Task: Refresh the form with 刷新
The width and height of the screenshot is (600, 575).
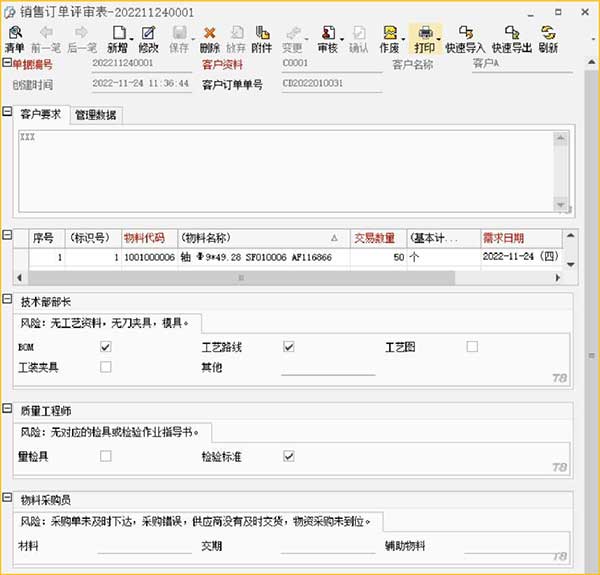Action: click(548, 39)
